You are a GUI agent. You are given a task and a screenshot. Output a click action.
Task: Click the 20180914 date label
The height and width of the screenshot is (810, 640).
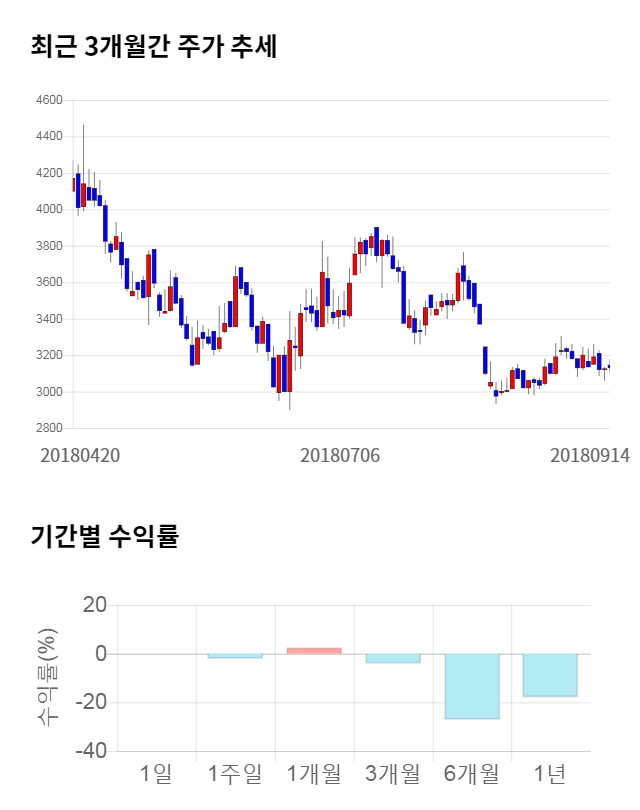(x=590, y=455)
